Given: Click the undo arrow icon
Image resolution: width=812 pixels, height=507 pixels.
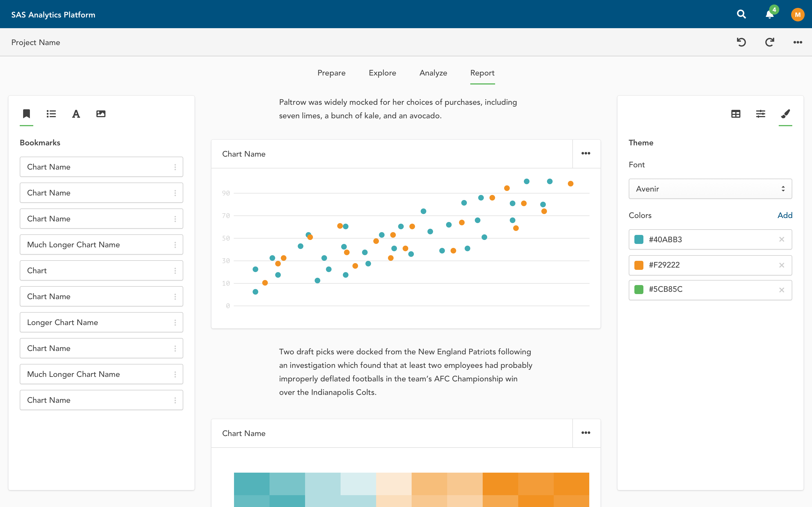Looking at the screenshot, I should [x=741, y=42].
